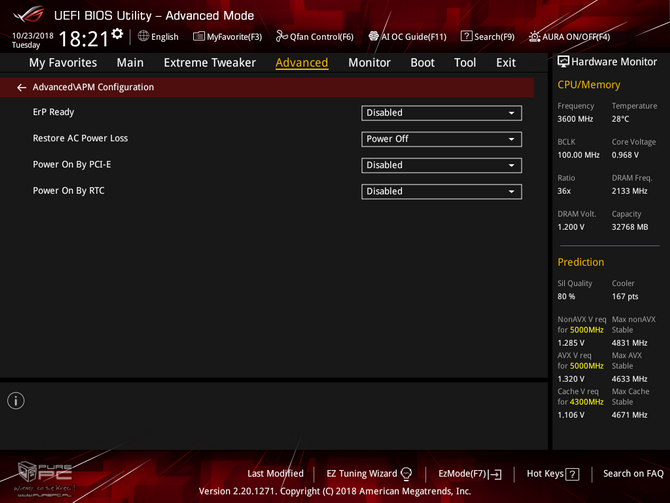Open the Power On By PCI-E dropdown
This screenshot has height=503, width=670.
[x=441, y=165]
